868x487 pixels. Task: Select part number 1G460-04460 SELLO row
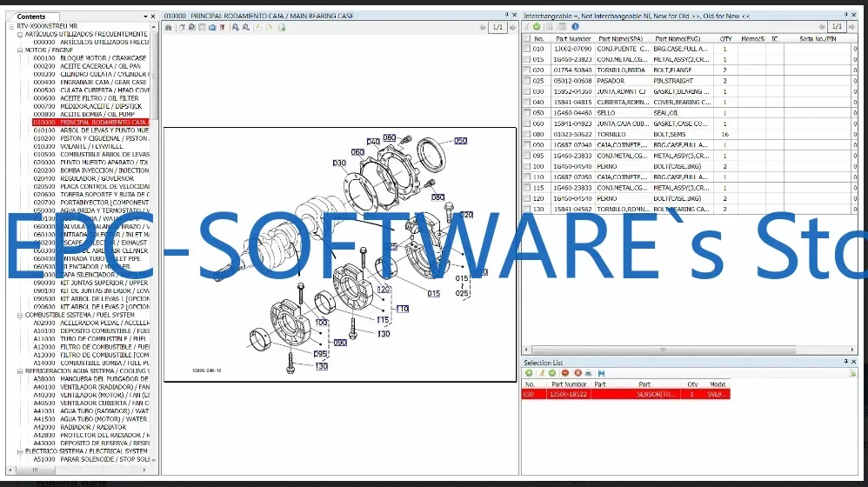click(689, 113)
